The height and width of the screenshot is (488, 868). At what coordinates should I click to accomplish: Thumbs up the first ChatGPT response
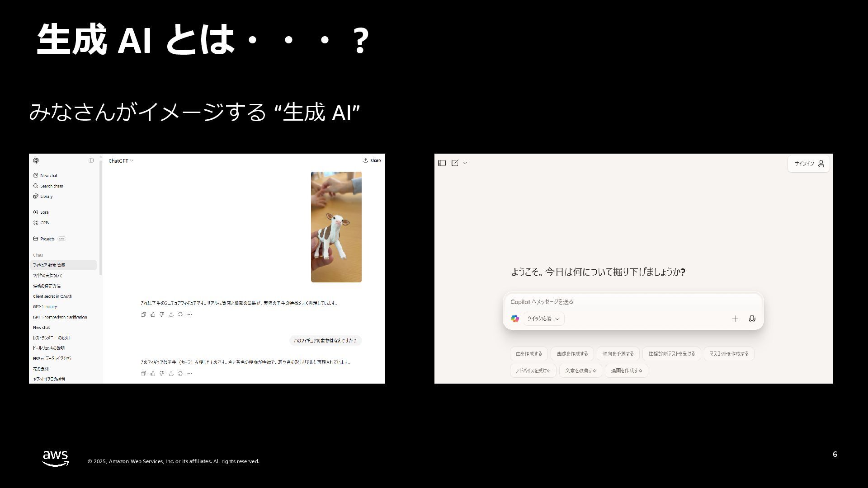[153, 314]
